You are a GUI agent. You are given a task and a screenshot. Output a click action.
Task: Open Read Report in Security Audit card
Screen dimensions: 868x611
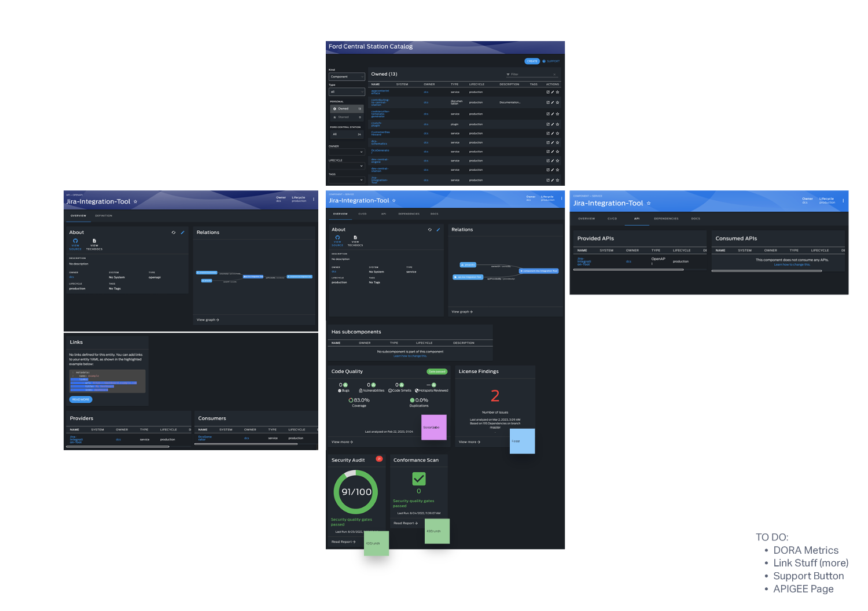pos(343,542)
